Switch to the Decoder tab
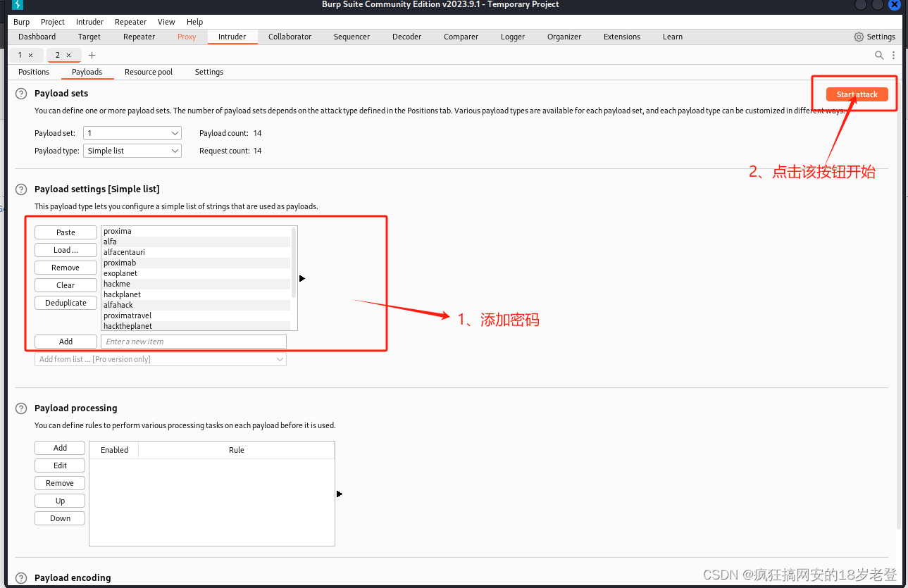Image resolution: width=908 pixels, height=588 pixels. (407, 37)
